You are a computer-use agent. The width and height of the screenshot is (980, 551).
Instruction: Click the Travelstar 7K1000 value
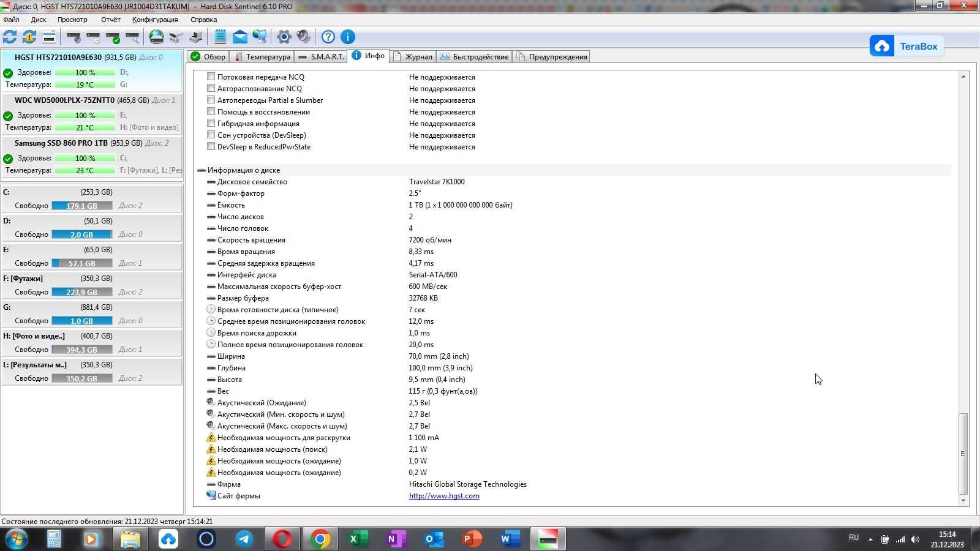click(437, 182)
